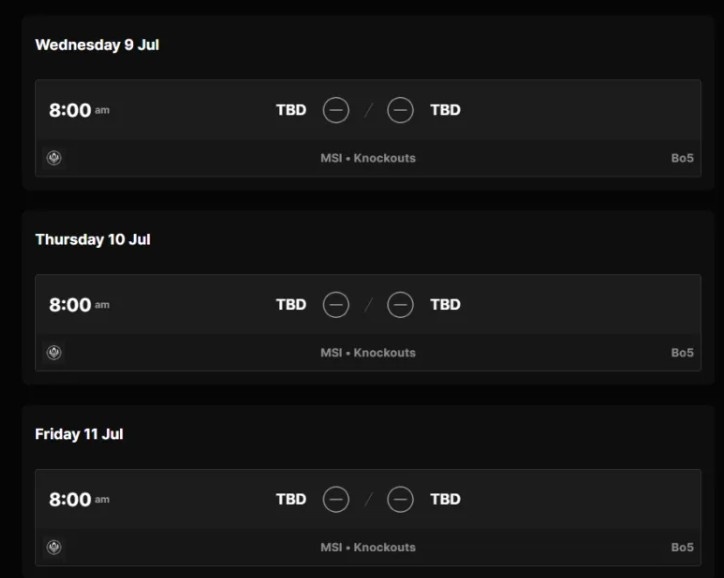Click the Wednesday 9 Jul date heading
Viewport: 724px width, 578px height.
pyautogui.click(x=97, y=45)
